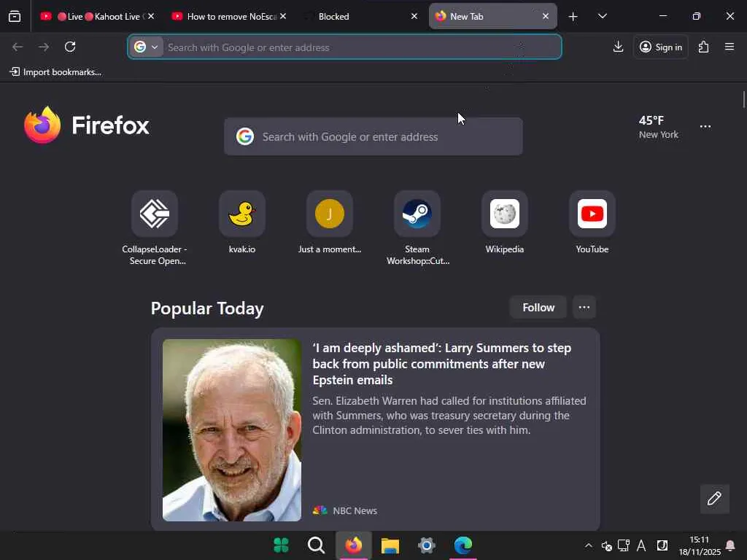
Task: Open the weather widget options menu
Action: pos(705,127)
